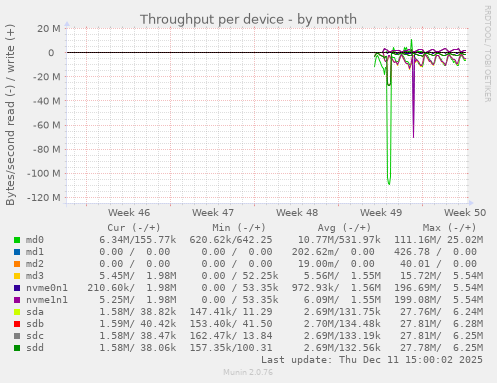Click the Munin 2.0.76 version text

[x=248, y=372]
